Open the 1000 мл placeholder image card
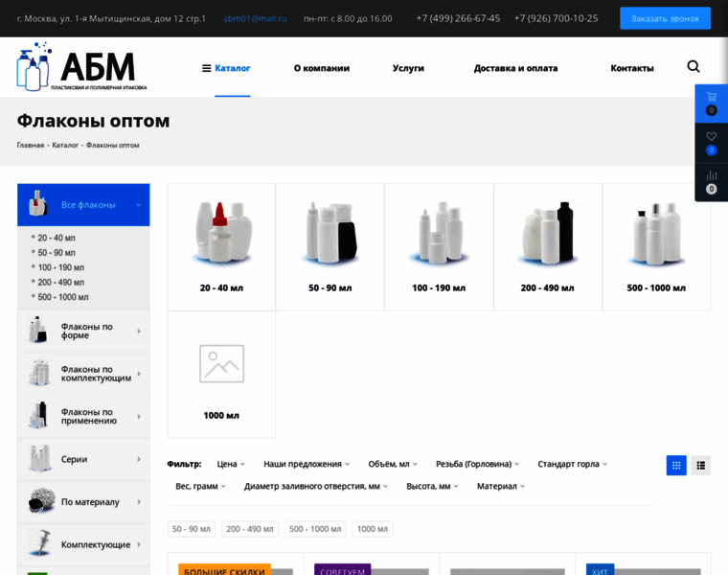 (x=221, y=363)
